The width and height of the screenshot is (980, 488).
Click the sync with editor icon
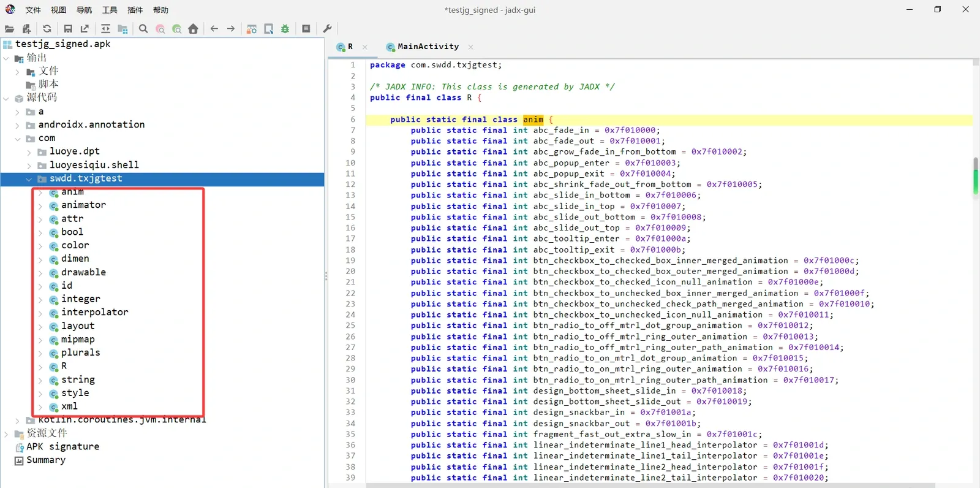(106, 29)
